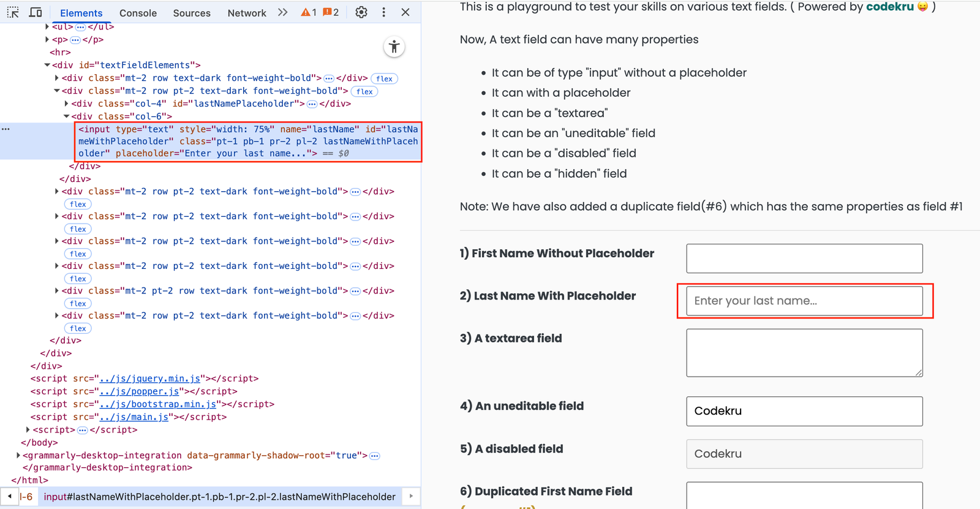
Task: Focus the 'Enter your last name...' field
Action: coord(804,301)
